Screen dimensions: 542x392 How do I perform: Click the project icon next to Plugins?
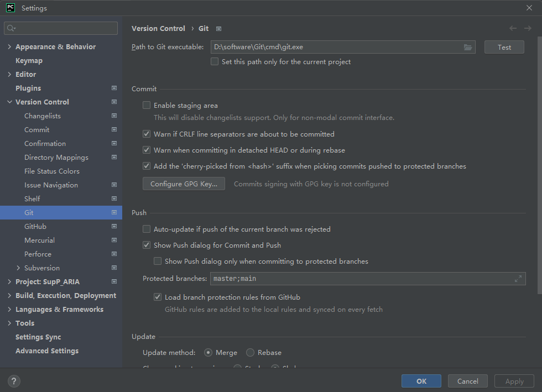click(114, 88)
